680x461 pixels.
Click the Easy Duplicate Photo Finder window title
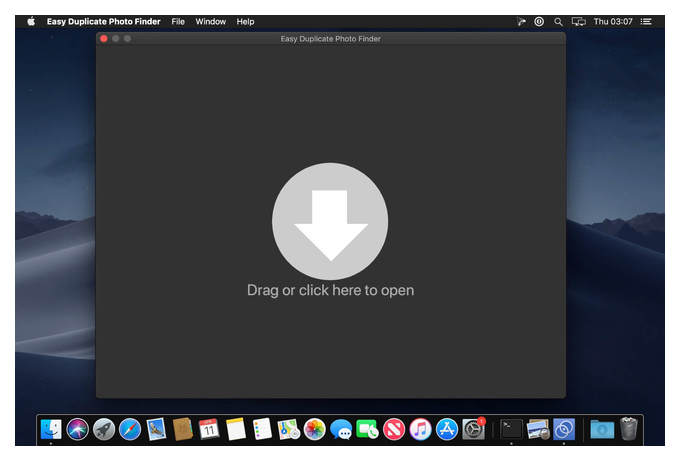[x=330, y=39]
